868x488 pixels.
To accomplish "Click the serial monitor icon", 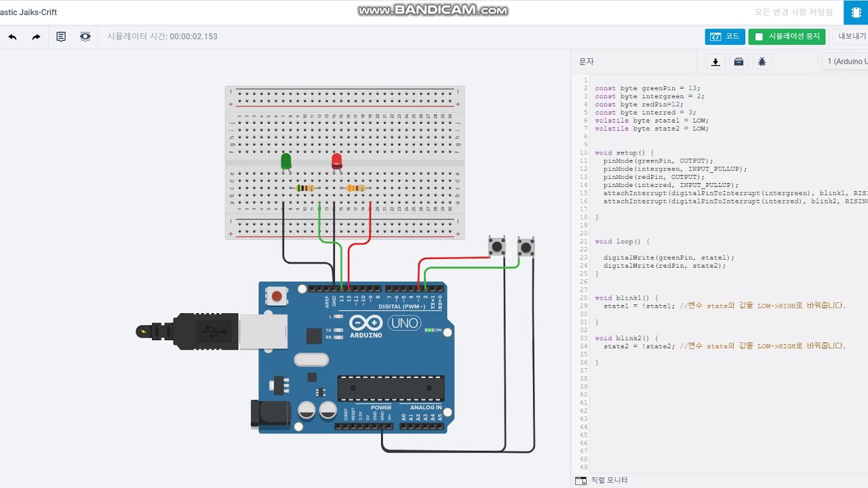I will click(580, 481).
